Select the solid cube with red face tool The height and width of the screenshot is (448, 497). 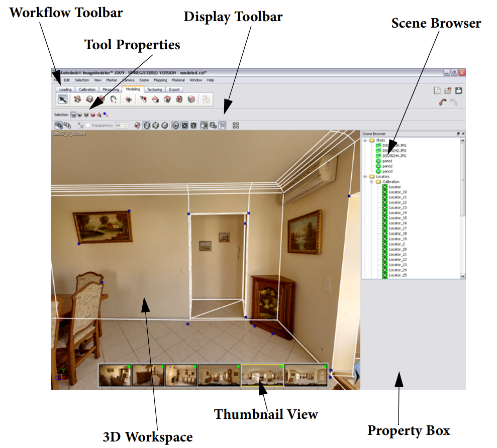click(x=191, y=99)
